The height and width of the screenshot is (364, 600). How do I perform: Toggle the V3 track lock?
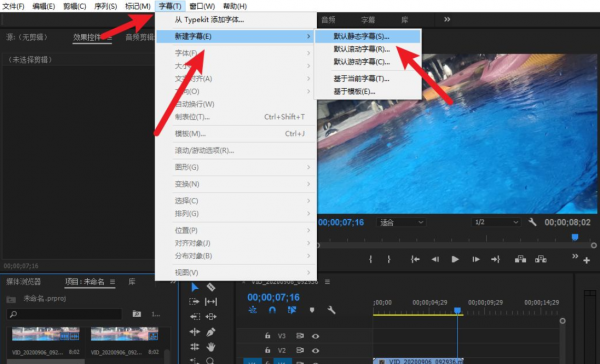[267, 336]
